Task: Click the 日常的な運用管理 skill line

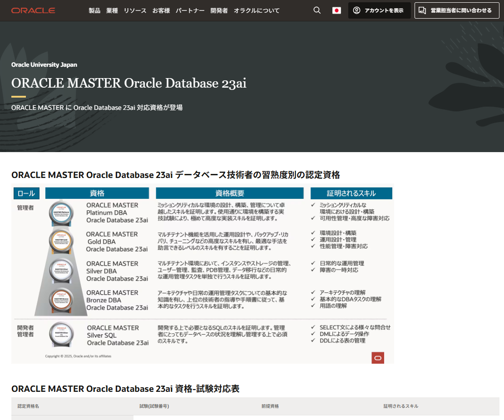Action: [342, 263]
